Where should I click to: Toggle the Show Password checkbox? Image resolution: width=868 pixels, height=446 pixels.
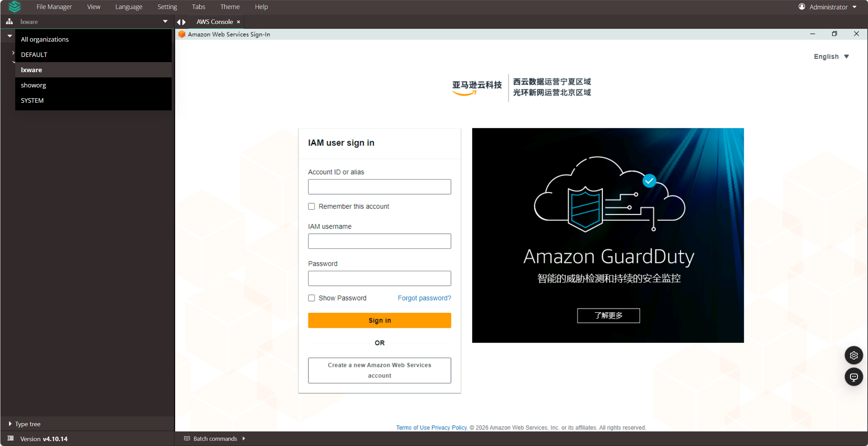click(x=311, y=298)
